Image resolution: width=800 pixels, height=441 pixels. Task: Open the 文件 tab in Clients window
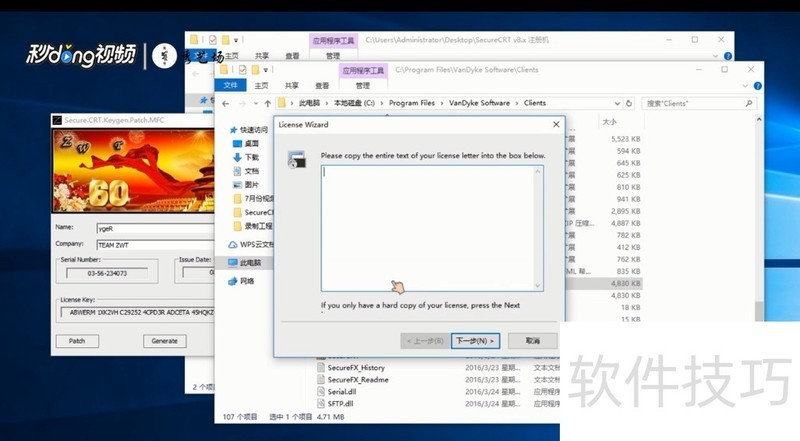pyautogui.click(x=231, y=85)
